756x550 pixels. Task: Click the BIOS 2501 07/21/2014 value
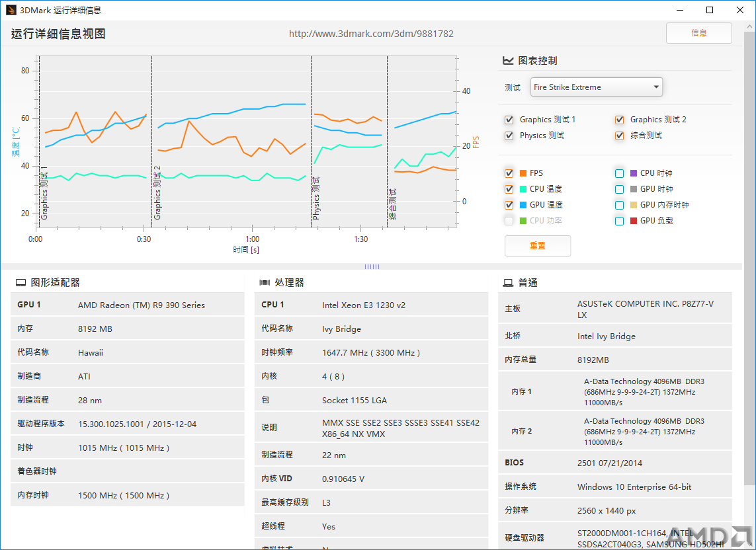610,463
